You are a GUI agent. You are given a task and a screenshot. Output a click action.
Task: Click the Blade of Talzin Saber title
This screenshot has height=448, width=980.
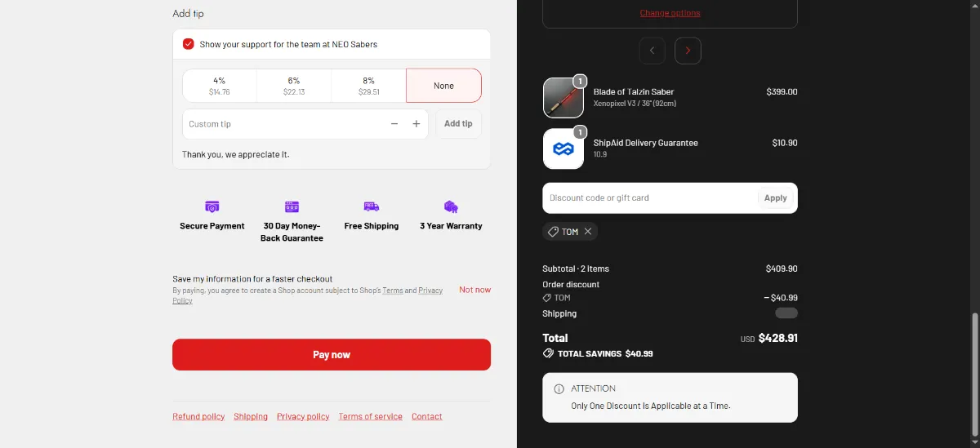pos(634,92)
